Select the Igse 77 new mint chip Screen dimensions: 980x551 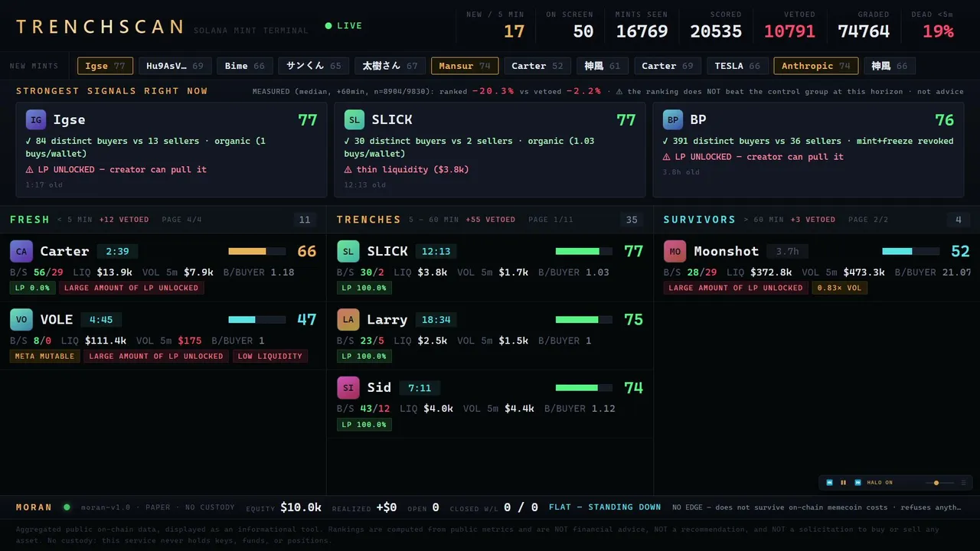tap(105, 66)
